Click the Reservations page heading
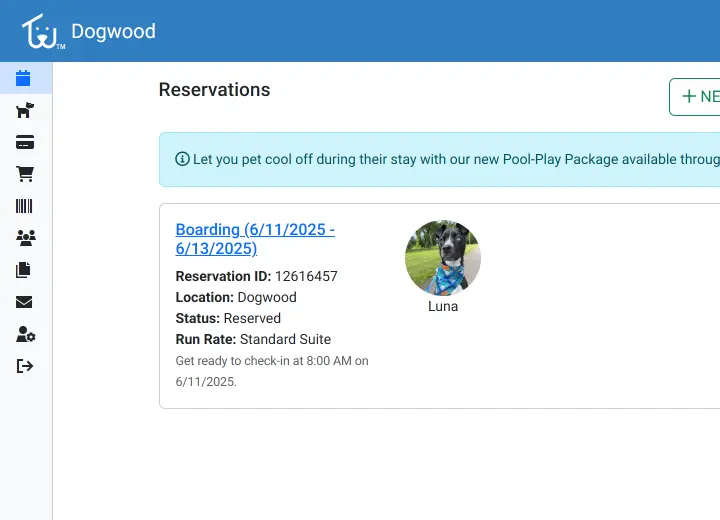 coord(214,90)
